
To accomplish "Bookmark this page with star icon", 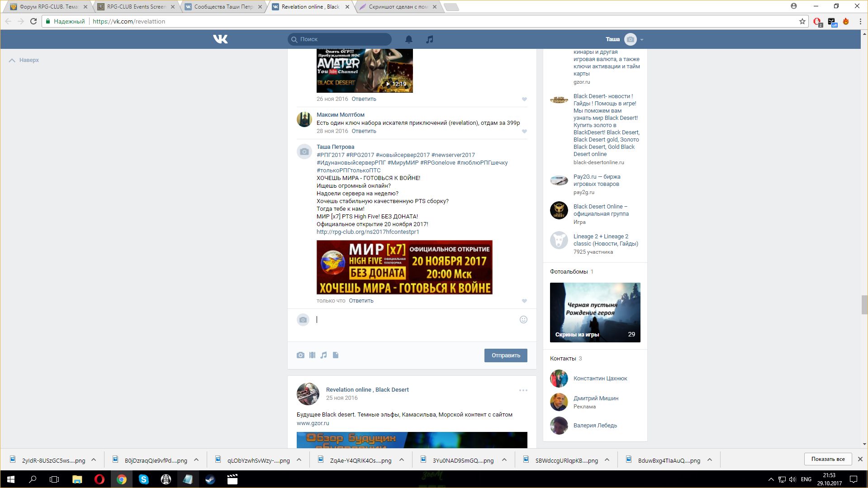I will (x=802, y=21).
